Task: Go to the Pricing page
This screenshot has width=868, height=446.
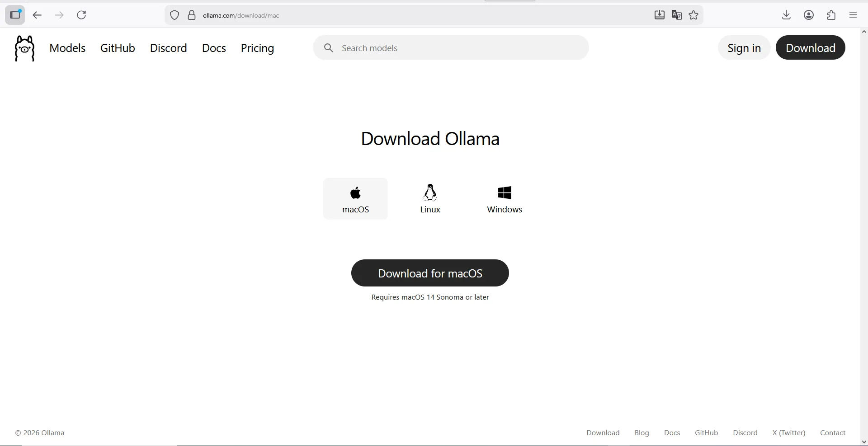Action: point(257,48)
